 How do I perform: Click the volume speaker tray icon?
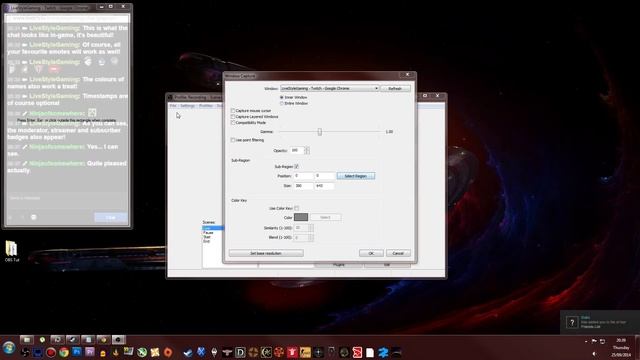[x=595, y=354]
